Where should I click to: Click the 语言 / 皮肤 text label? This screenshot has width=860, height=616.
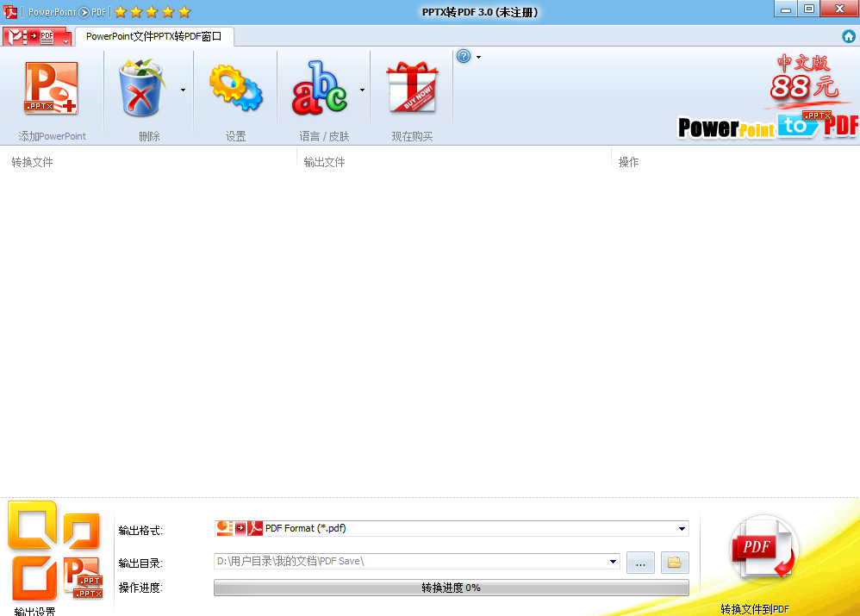(x=324, y=136)
